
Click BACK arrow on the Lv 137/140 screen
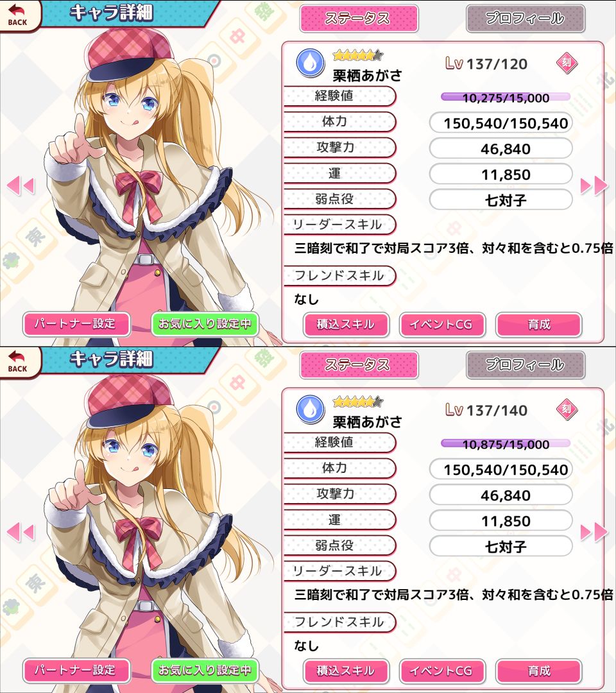[x=18, y=361]
